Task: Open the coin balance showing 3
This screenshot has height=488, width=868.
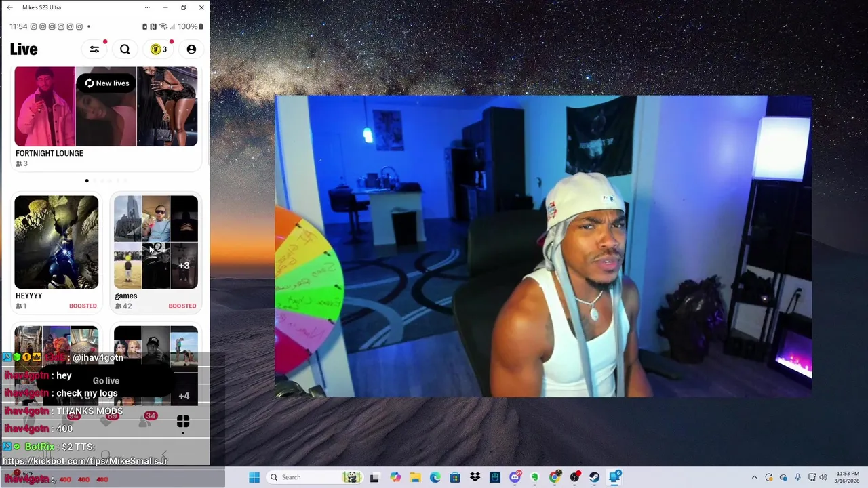Action: [x=159, y=49]
